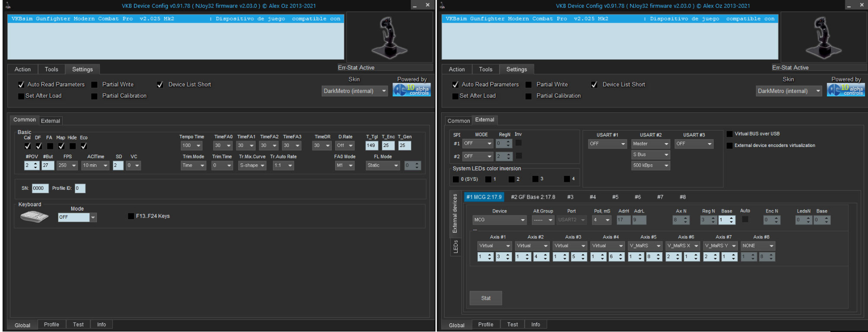The height and width of the screenshot is (332, 868).
Task: Open the Action tab in right window
Action: click(x=457, y=69)
